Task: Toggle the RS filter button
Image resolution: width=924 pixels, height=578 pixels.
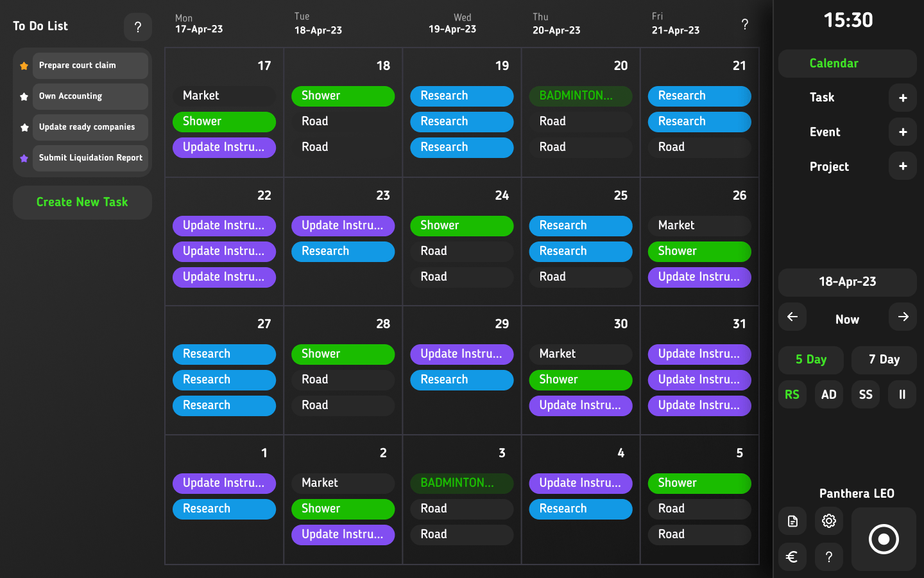Action: 792,394
